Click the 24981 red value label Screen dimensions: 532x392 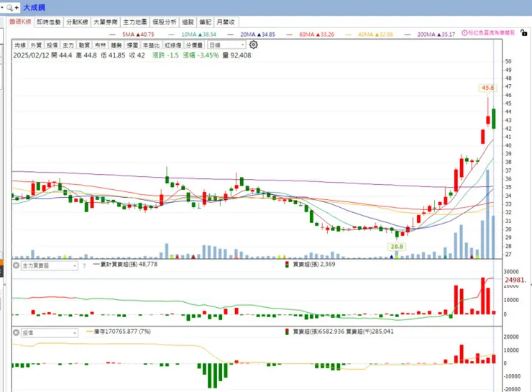515,280
